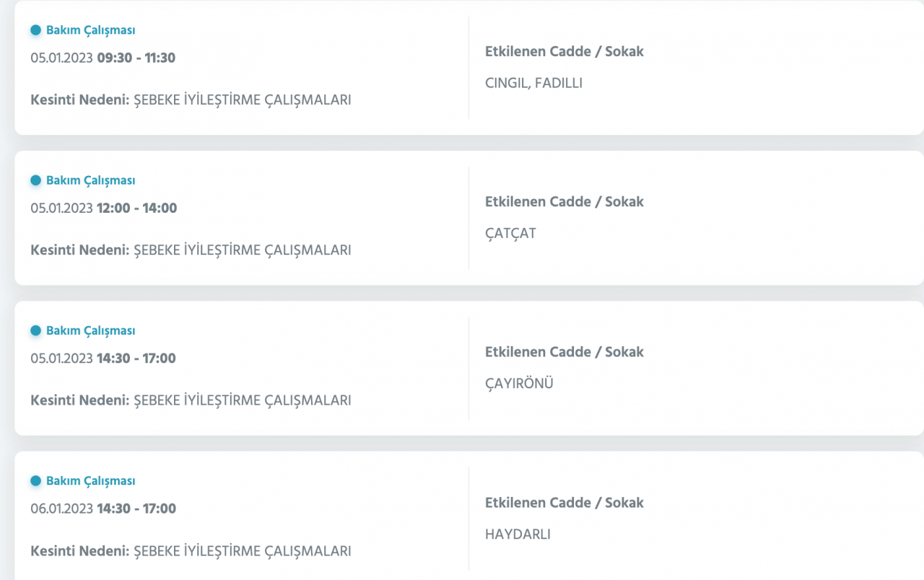Click the 06.01.2023 14:30 - 17:00 time text
The image size is (924, 580).
pyautogui.click(x=103, y=508)
